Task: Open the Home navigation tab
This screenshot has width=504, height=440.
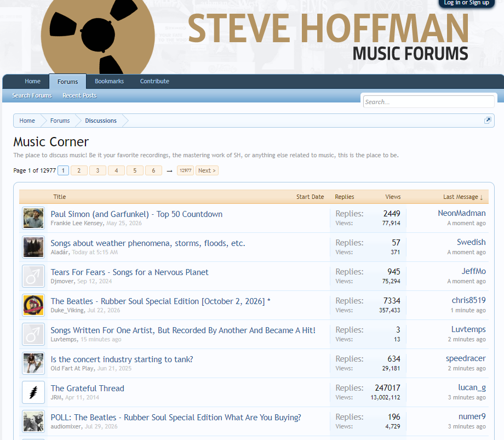Action: (33, 81)
